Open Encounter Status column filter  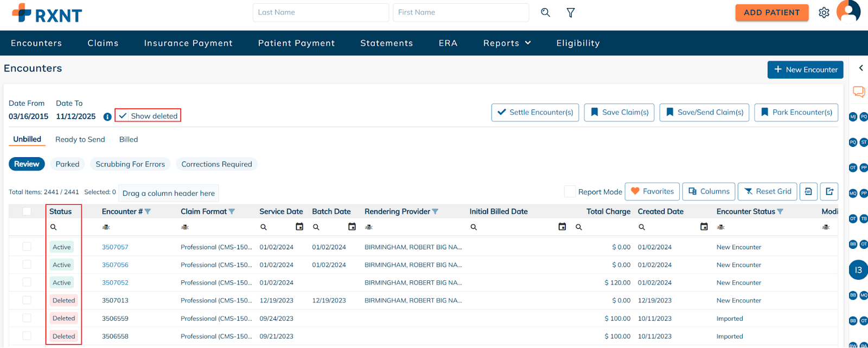(x=780, y=211)
